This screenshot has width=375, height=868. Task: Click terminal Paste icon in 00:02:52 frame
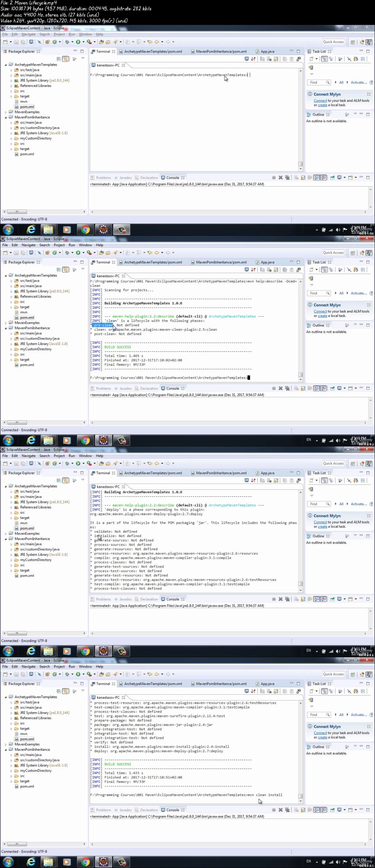click(x=292, y=480)
